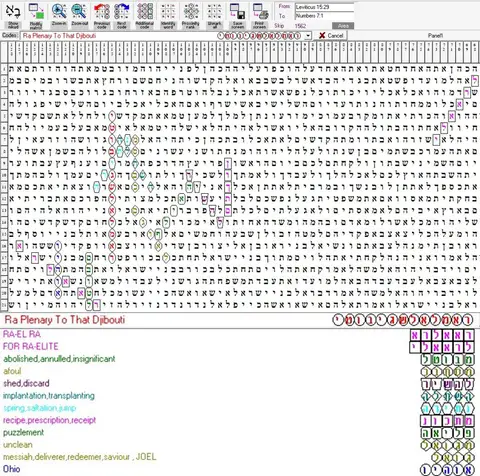Screen dimensions: 480x476
Task: Select the Identify word tool
Action: pos(168,15)
